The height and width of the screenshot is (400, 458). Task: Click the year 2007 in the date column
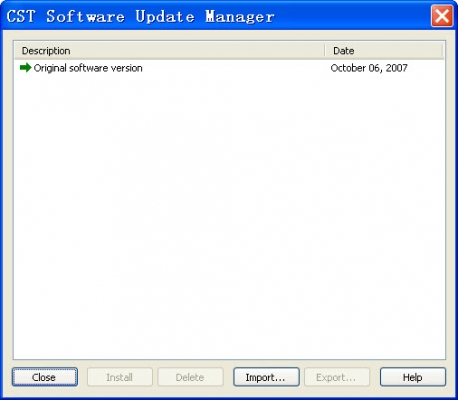(397, 68)
